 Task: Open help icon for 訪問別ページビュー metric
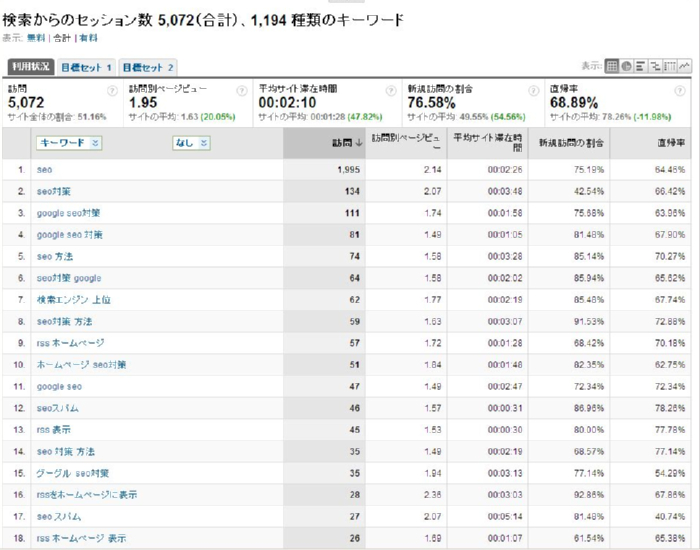click(x=242, y=91)
